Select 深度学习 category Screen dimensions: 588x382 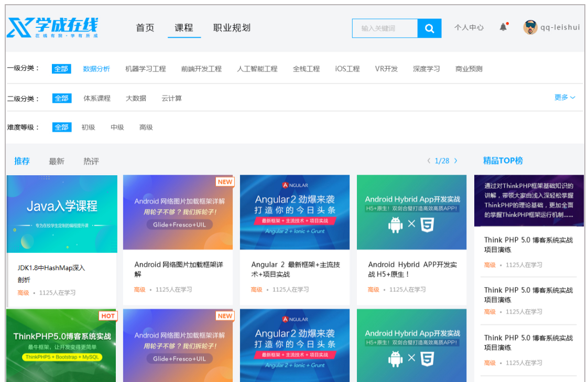427,69
